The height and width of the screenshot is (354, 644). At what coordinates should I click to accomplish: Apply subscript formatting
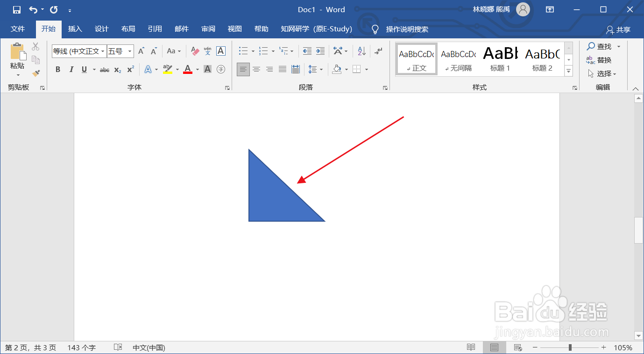pos(118,70)
